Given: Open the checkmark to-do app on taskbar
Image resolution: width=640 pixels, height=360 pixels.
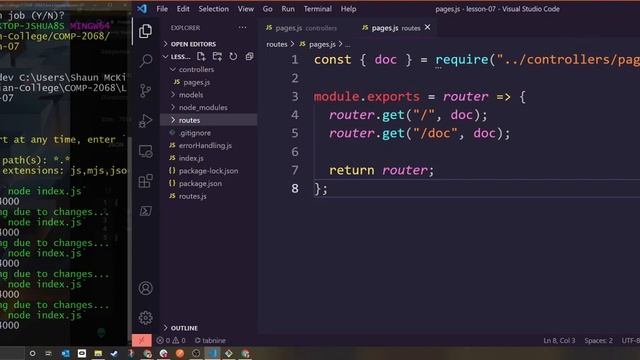Looking at the screenshot, I should point(114,353).
